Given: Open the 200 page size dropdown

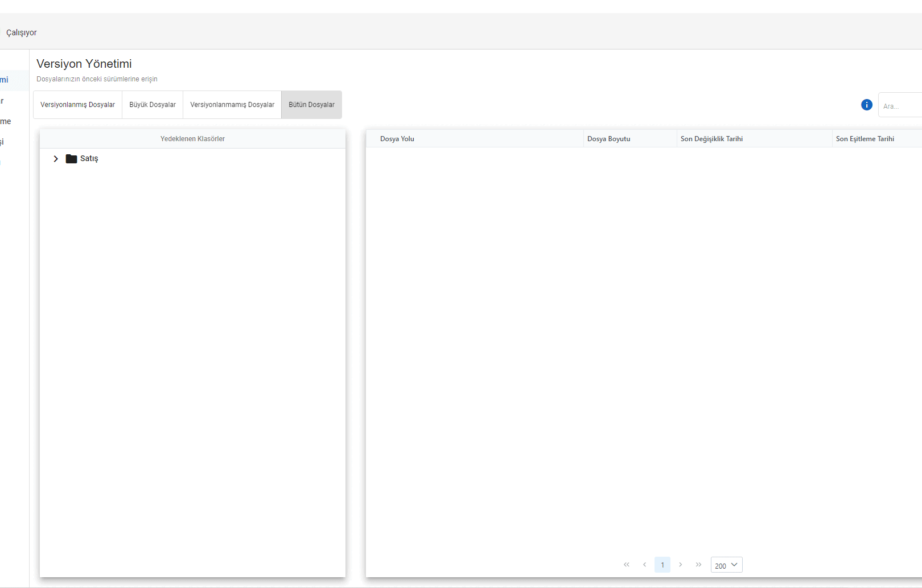Looking at the screenshot, I should 726,565.
